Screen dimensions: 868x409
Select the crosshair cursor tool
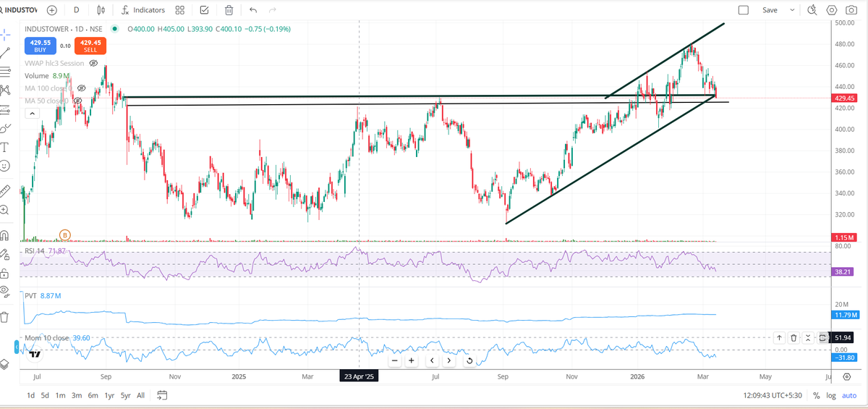5,34
